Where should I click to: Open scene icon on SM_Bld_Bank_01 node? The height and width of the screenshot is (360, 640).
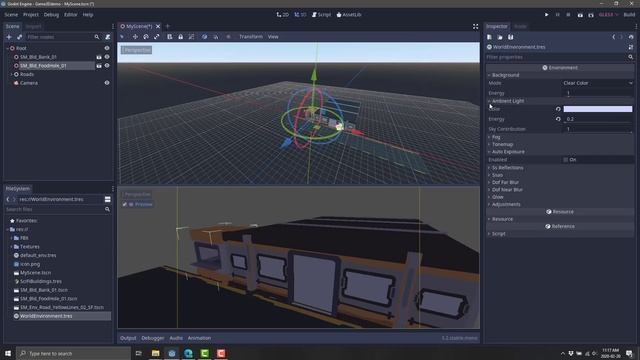click(x=99, y=57)
